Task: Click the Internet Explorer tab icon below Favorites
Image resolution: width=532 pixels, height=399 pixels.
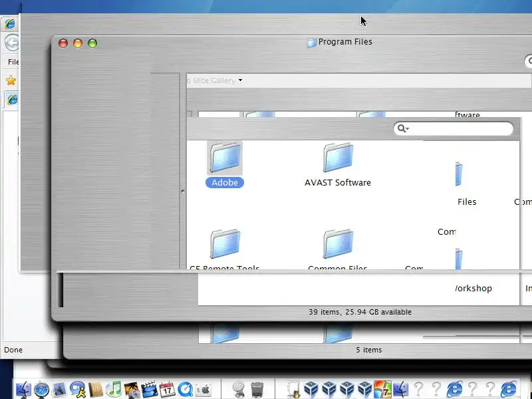Action: (x=12, y=100)
